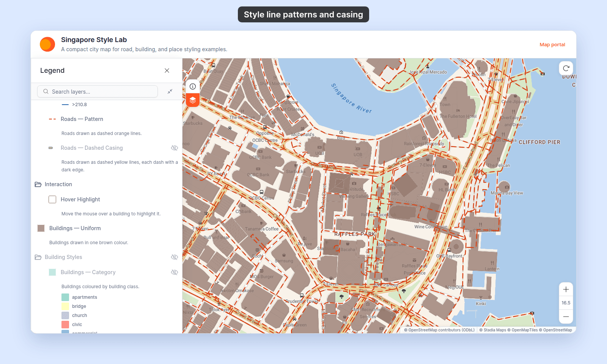607x364 pixels.
Task: Toggle the orange layers button
Action: tap(193, 100)
